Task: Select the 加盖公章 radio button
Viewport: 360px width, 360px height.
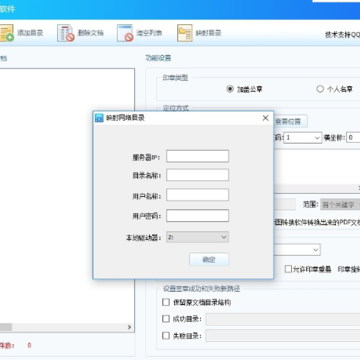Action: click(230, 89)
